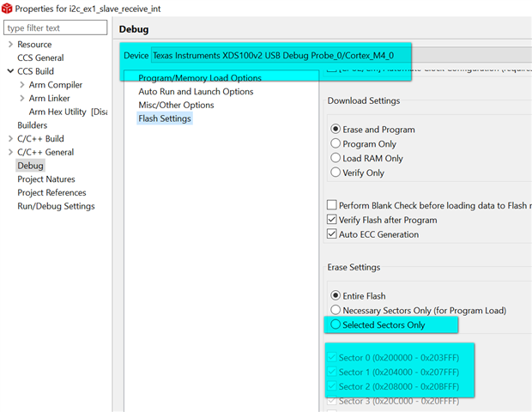532x412 pixels.
Task: Open Flash Settings in the options list
Action: click(x=165, y=118)
